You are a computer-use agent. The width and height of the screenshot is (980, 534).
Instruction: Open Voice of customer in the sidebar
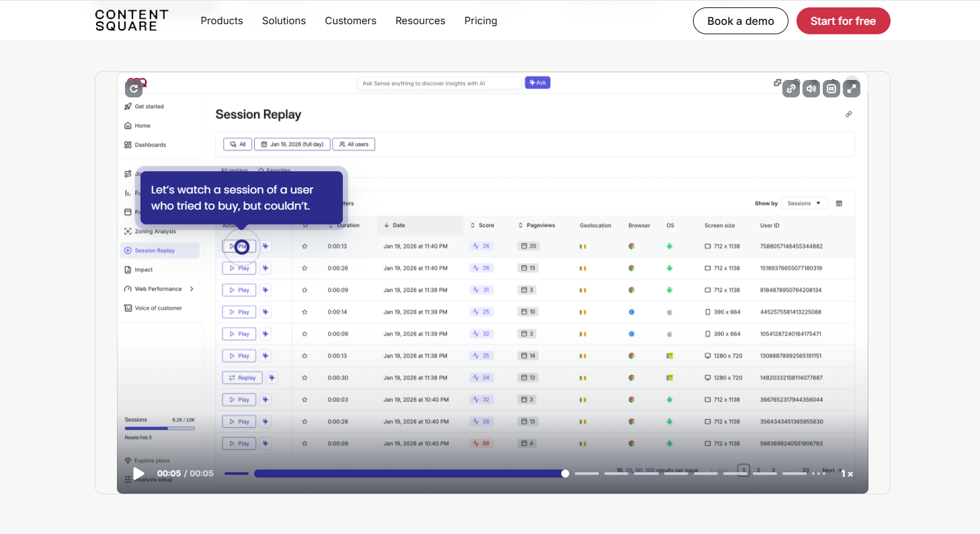tap(153, 308)
